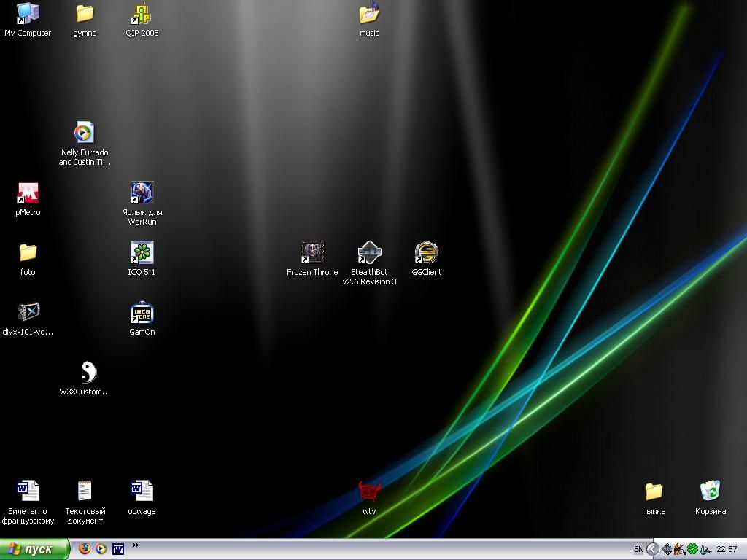Select the Nelly Furtado media file
The height and width of the screenshot is (560, 747).
[85, 133]
